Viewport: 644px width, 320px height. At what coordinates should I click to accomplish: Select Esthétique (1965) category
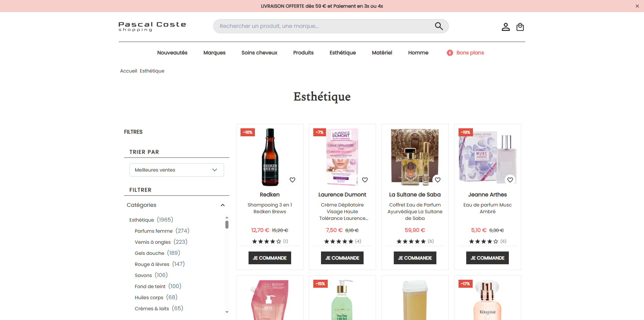point(151,220)
